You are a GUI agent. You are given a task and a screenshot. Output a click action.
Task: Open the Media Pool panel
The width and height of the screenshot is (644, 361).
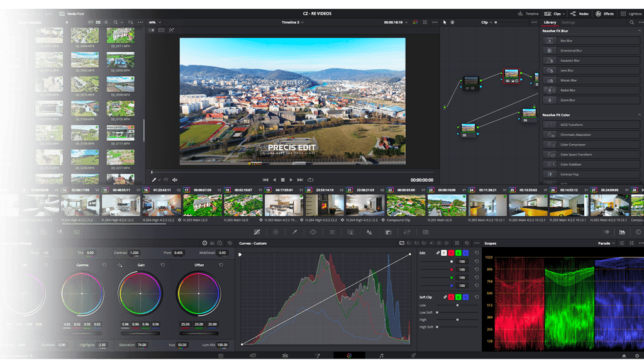(70, 13)
